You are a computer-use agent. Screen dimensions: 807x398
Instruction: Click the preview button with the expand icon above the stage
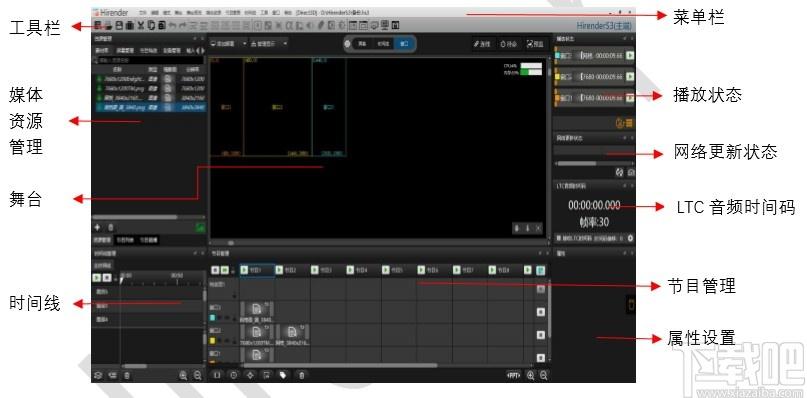pyautogui.click(x=535, y=44)
